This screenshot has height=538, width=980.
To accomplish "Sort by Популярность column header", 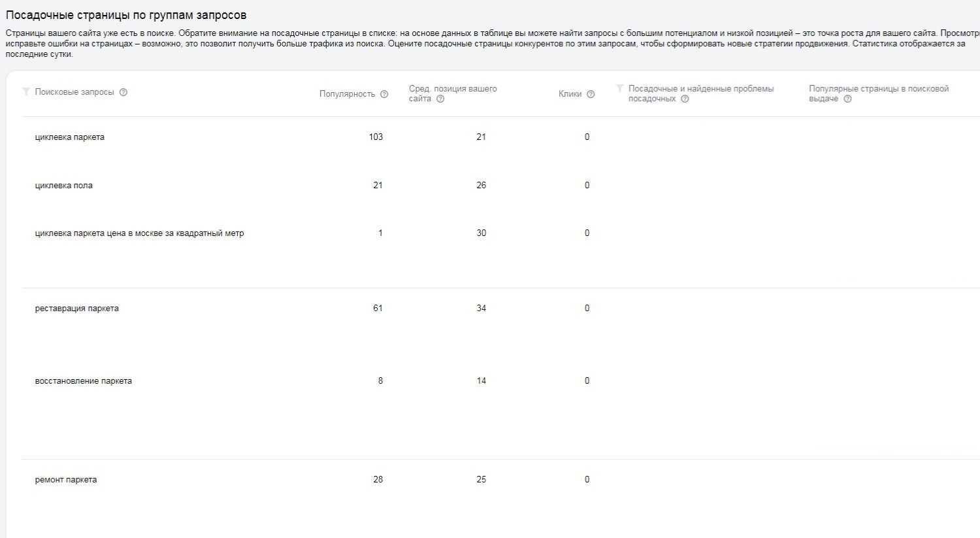I will [347, 94].
